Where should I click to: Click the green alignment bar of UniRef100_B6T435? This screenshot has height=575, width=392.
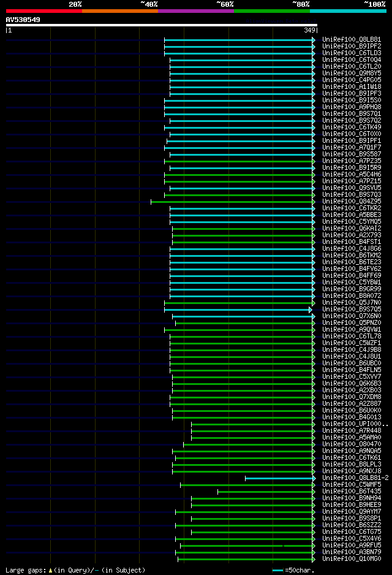(265, 492)
